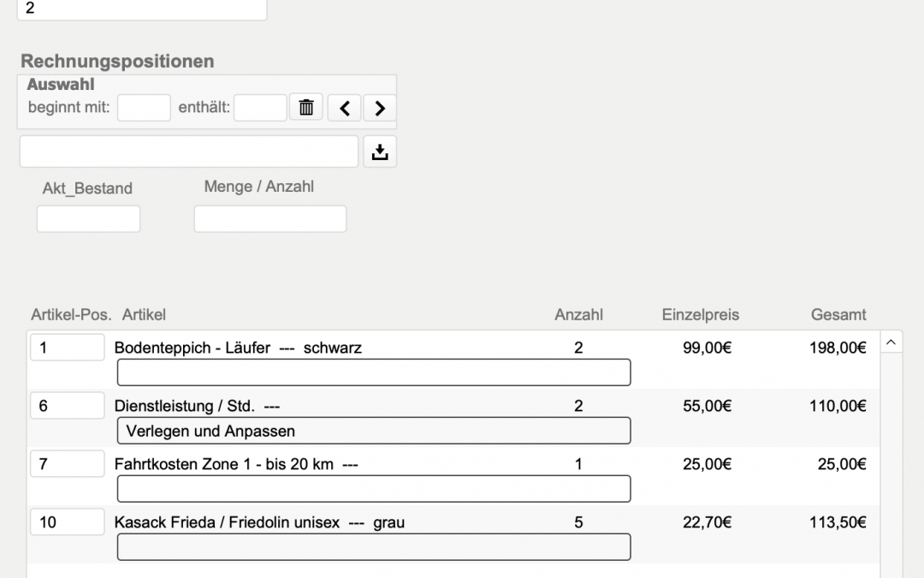This screenshot has width=924, height=578.
Task: Edit position number field showing 10
Action: click(x=67, y=521)
